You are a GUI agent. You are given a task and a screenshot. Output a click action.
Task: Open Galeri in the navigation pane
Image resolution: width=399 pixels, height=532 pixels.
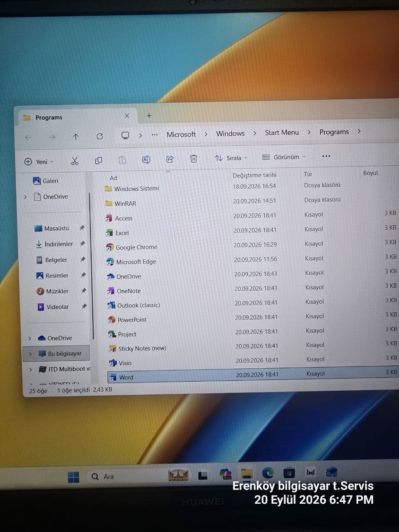45,181
